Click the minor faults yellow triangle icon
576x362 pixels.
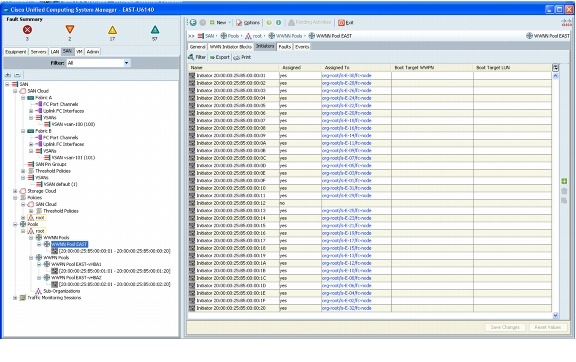[x=112, y=30]
